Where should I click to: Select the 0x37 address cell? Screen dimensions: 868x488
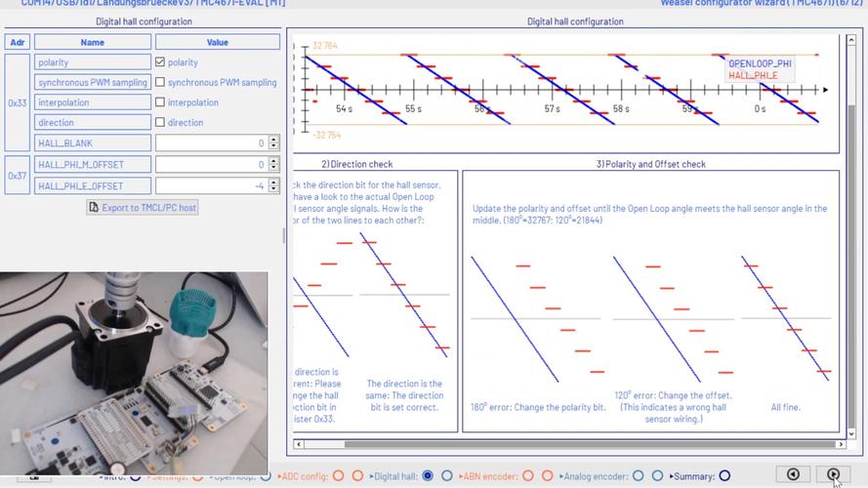[18, 176]
